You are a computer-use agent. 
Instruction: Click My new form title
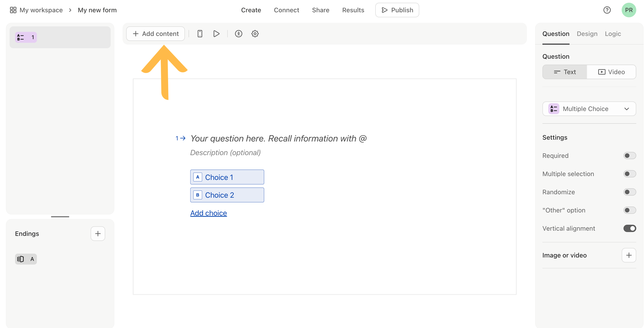pyautogui.click(x=97, y=10)
